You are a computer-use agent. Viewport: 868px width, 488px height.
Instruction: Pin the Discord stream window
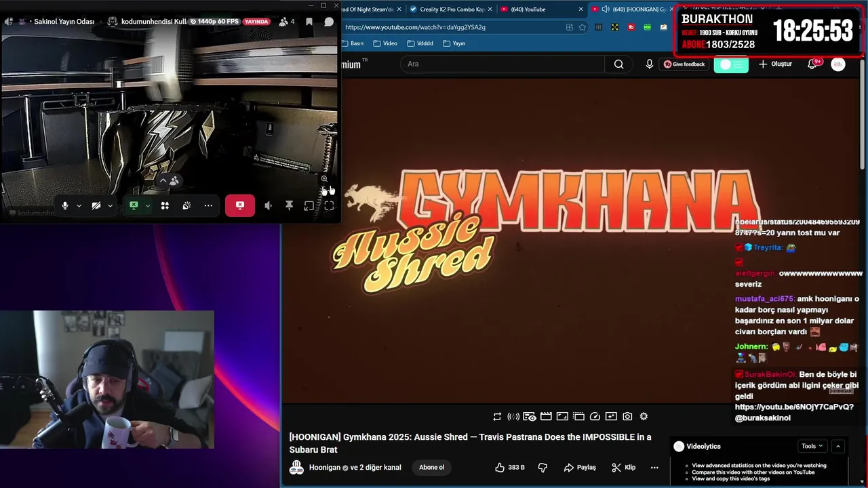[x=289, y=205]
